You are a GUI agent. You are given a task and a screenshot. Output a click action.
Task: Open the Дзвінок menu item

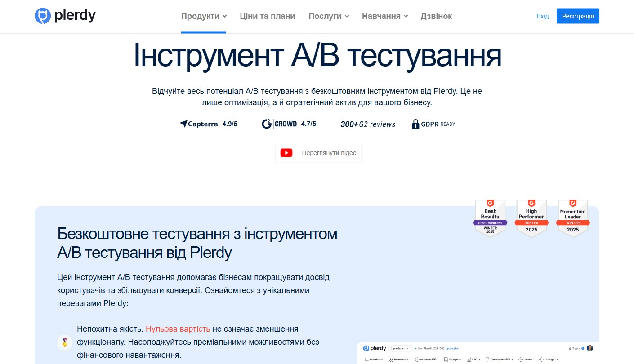[436, 16]
